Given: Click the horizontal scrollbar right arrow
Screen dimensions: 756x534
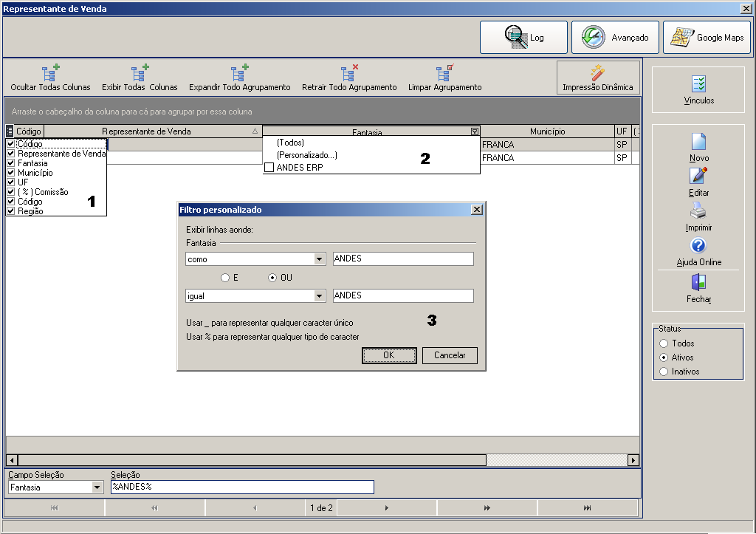Looking at the screenshot, I should 633,460.
